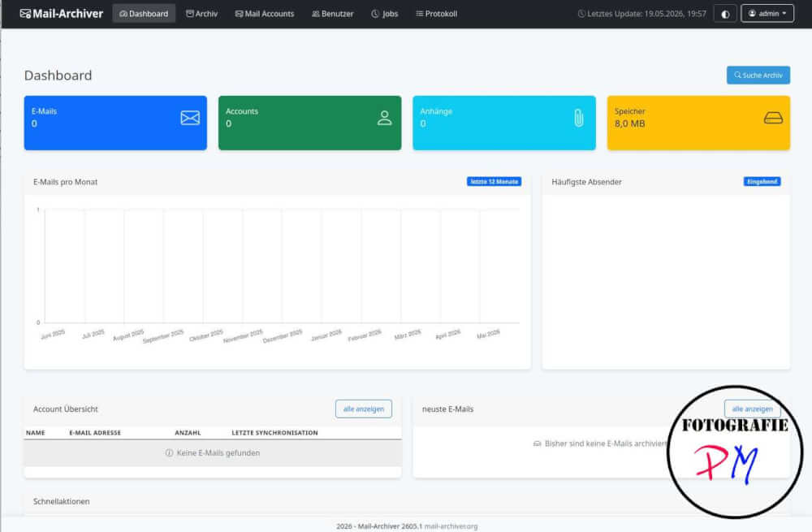
Task: Click the drive icon in Speicher card
Action: point(773,118)
